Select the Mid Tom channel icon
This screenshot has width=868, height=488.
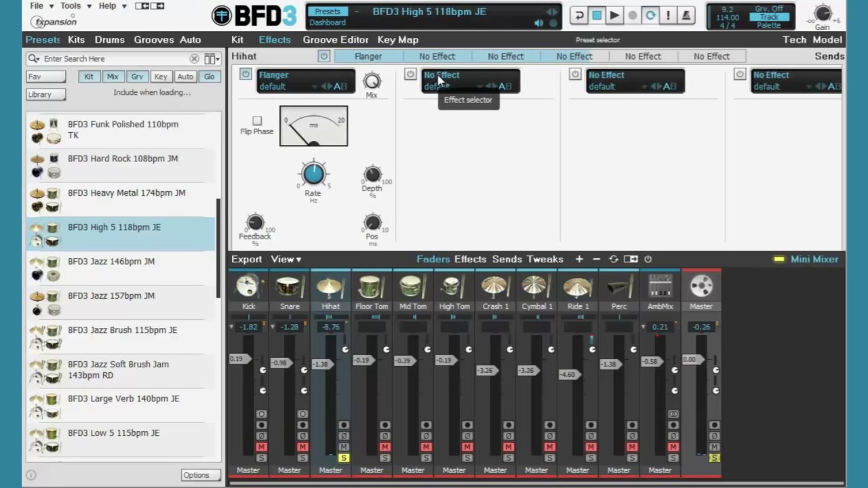pyautogui.click(x=413, y=286)
